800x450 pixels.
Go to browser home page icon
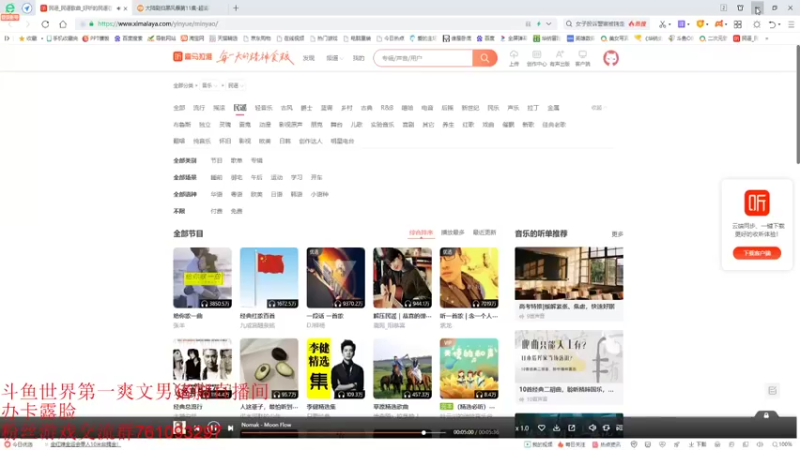63,24
